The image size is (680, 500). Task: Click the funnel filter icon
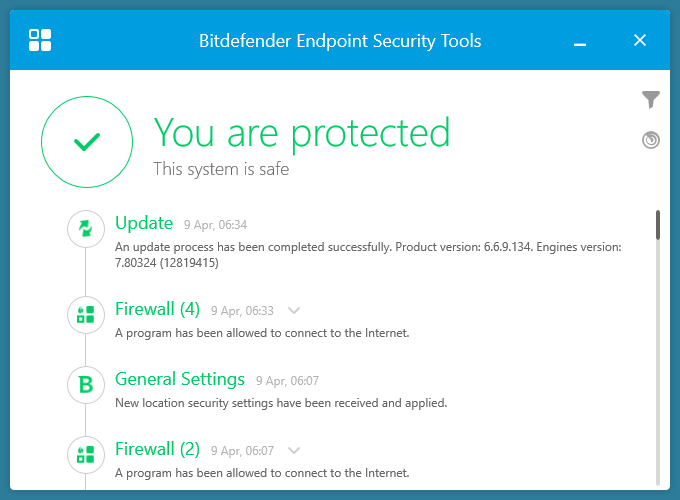click(651, 99)
